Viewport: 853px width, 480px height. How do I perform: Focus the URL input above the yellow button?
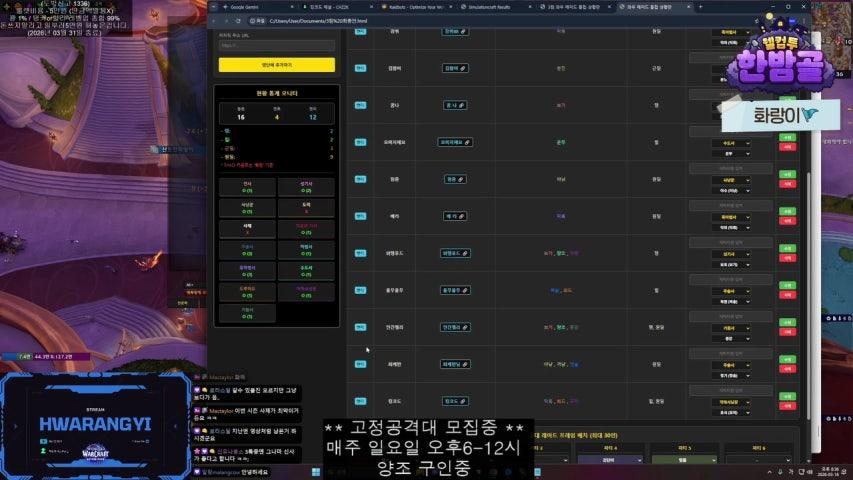pyautogui.click(x=277, y=46)
